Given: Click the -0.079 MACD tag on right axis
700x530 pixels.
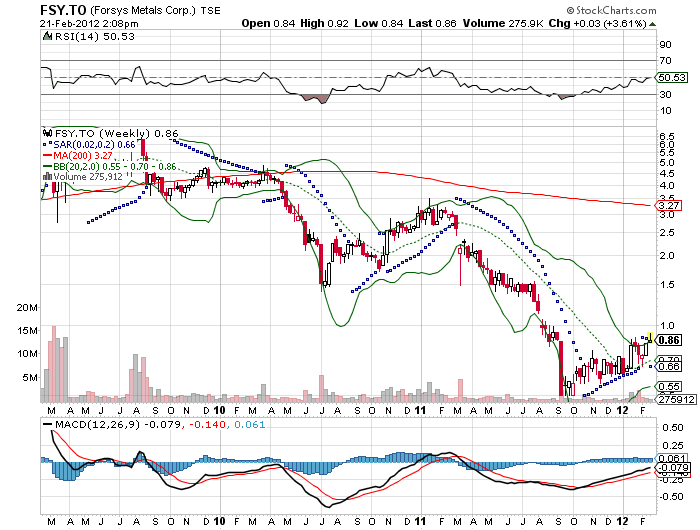Looking at the screenshot, I should [x=672, y=467].
